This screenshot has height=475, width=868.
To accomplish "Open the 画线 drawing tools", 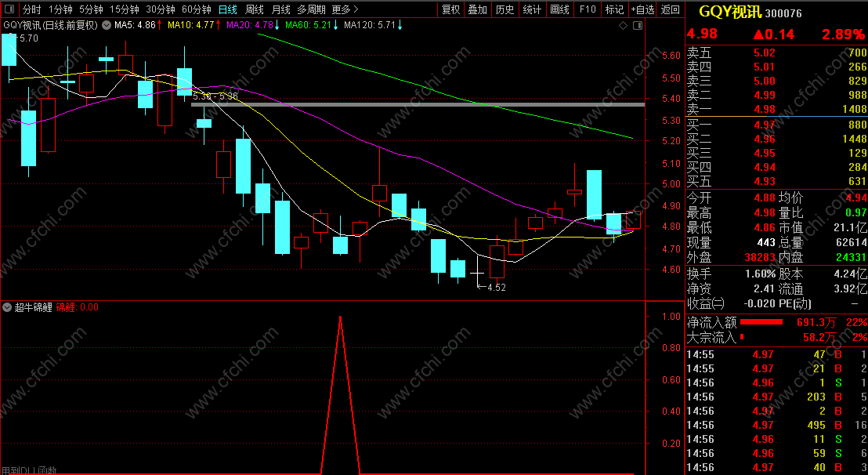I will tap(559, 9).
